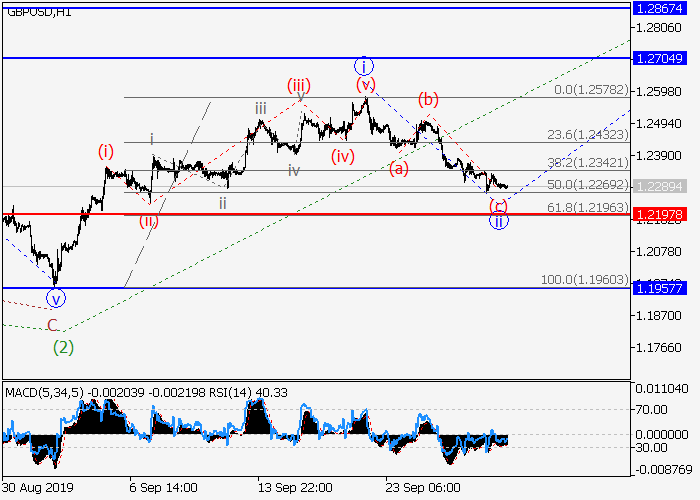Select the green (2) wave label
This screenshot has width=700, height=500.
click(x=63, y=347)
